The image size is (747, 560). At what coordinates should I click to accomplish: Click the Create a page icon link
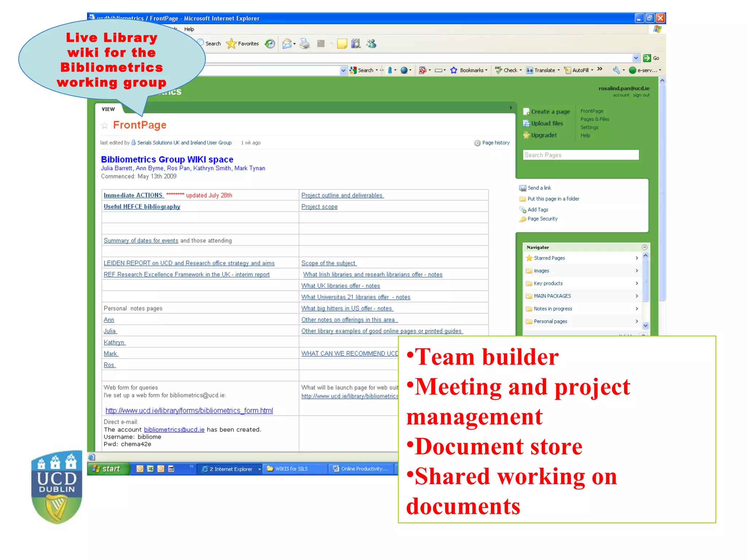[x=546, y=112]
